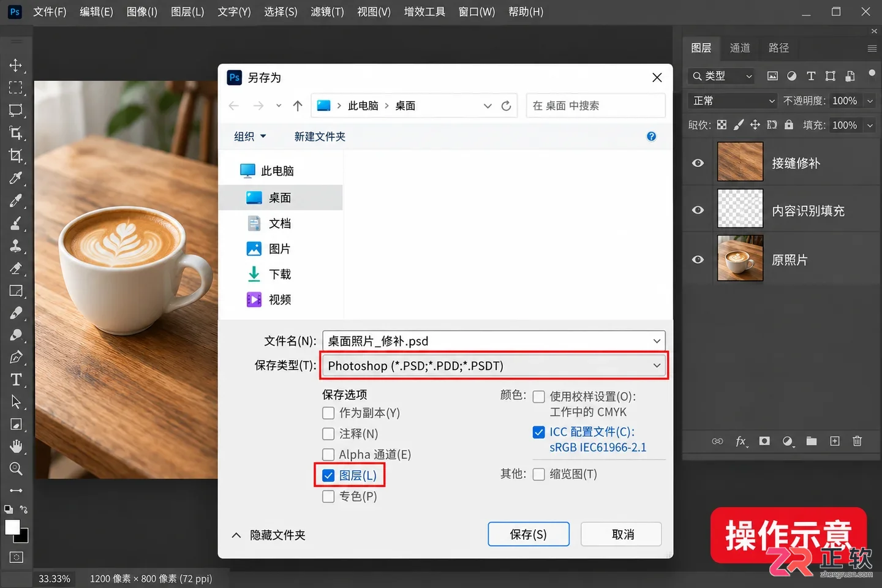Select the Eyedropper tool

tap(16, 178)
